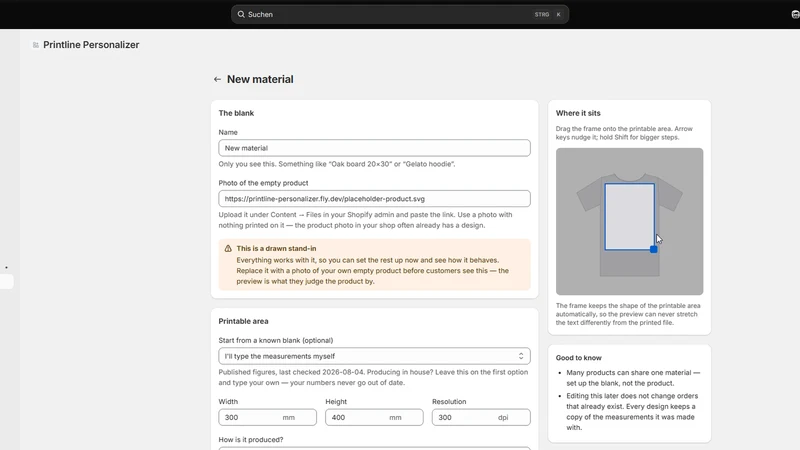Click the Printline Personalizer app icon
Screen dimensions: 800x450
(36, 45)
